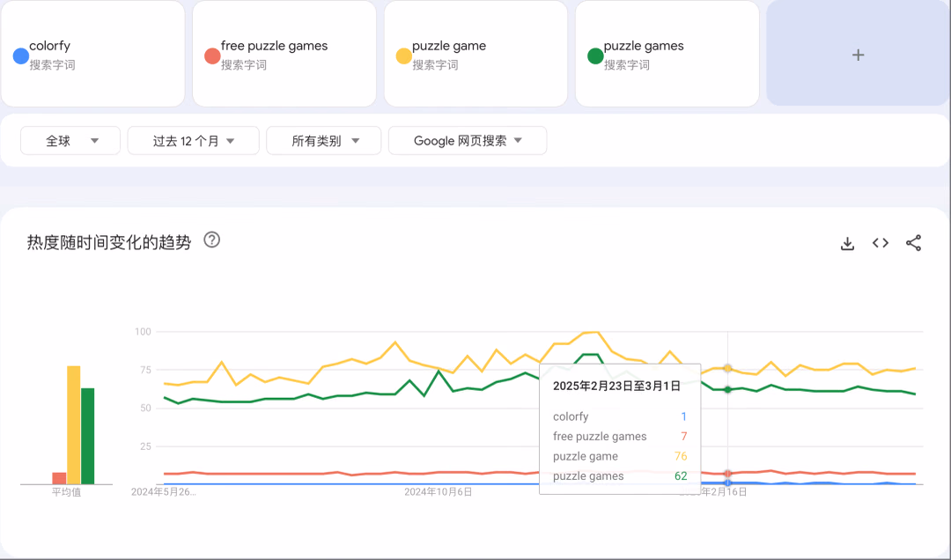This screenshot has width=951, height=560.
Task: Click the green average bar
Action: (88, 436)
